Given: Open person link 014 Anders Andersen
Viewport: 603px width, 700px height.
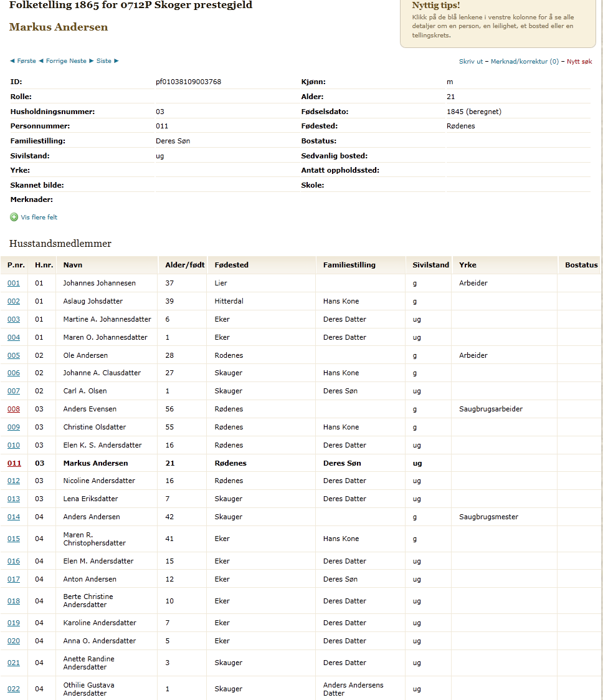Looking at the screenshot, I should click(x=14, y=517).
